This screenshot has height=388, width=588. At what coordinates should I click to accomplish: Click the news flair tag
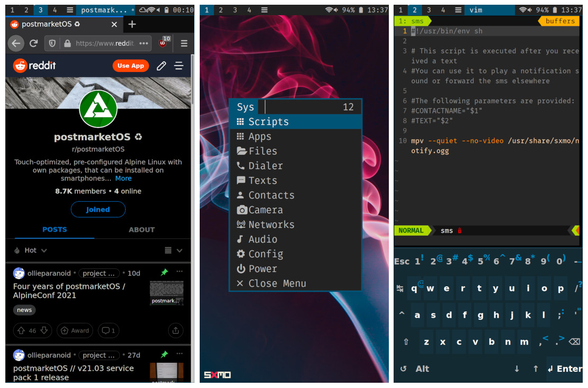24,310
